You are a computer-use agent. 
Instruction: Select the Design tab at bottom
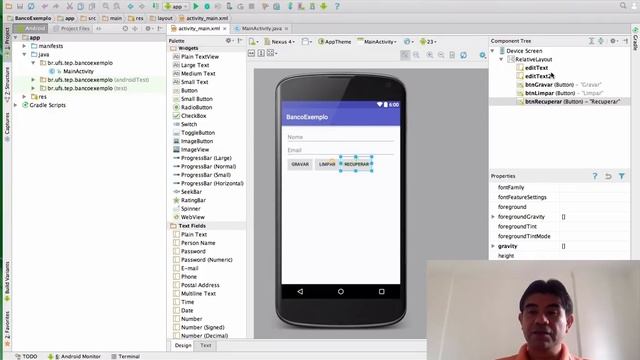click(183, 345)
